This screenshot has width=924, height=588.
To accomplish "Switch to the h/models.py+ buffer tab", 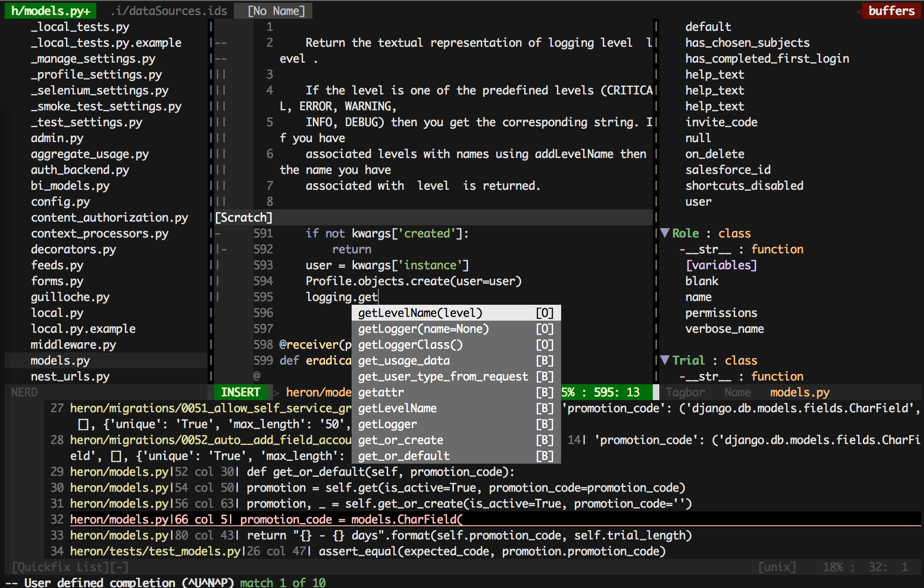I will (x=50, y=10).
